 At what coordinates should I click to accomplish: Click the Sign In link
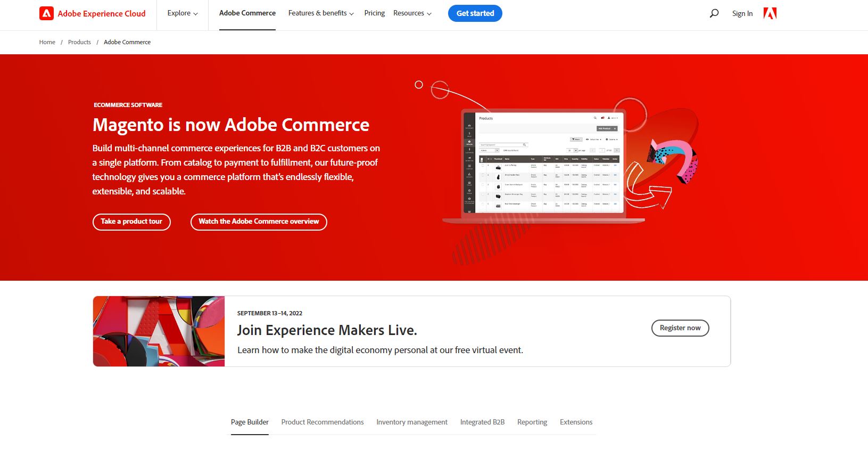pyautogui.click(x=742, y=13)
